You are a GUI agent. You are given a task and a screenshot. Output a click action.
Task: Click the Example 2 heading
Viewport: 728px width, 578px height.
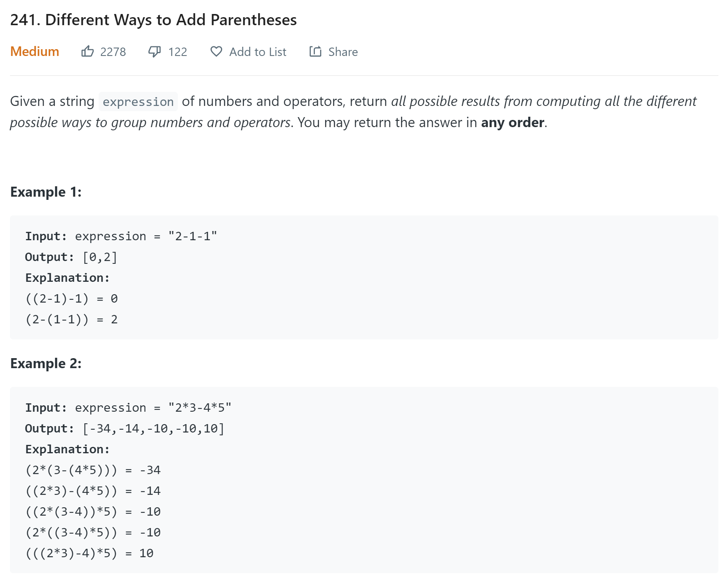pyautogui.click(x=46, y=363)
